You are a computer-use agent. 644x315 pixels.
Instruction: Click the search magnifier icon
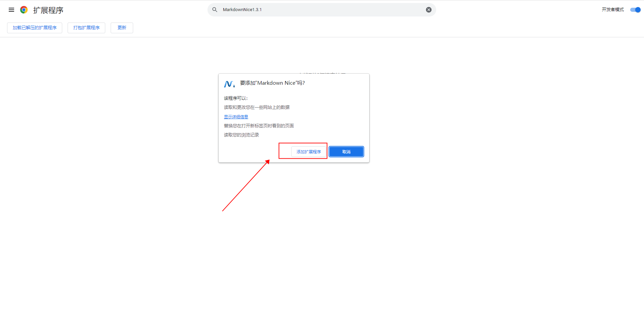(x=215, y=10)
